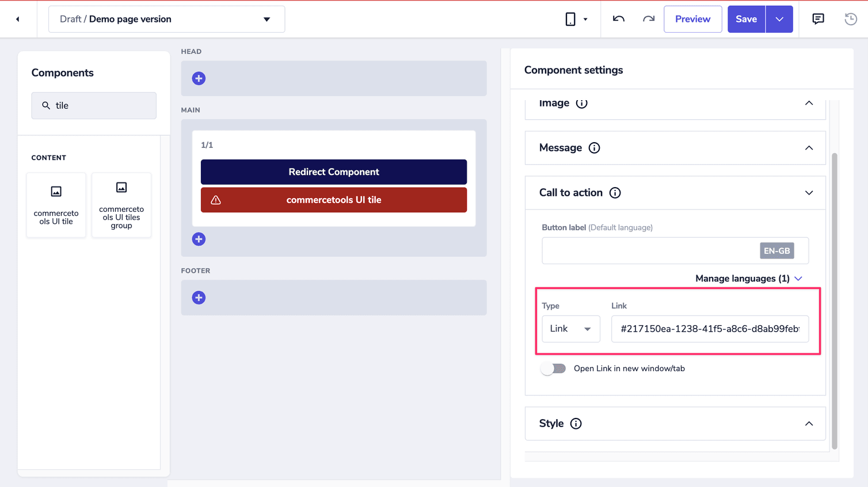Navigate back using the arrow icon

[17, 18]
